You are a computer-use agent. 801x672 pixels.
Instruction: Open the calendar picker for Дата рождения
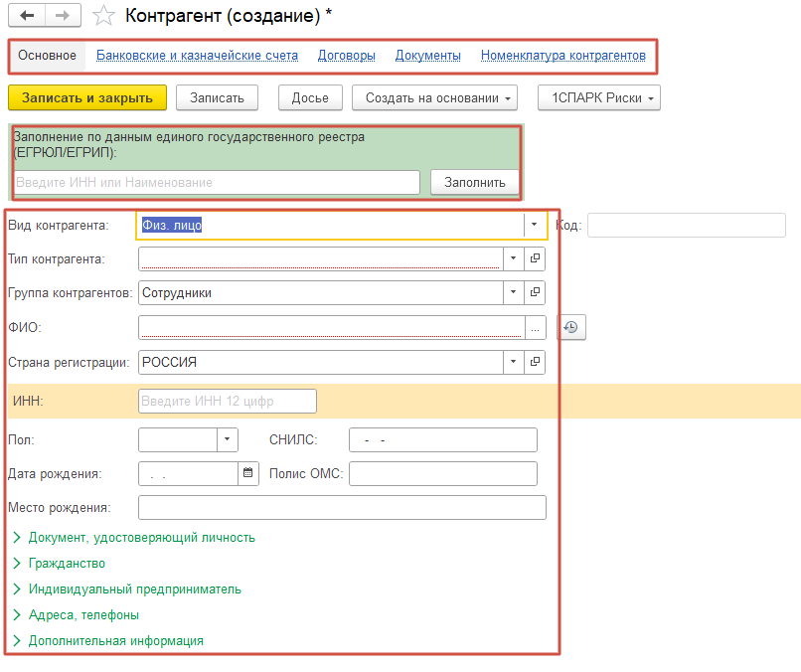click(248, 473)
